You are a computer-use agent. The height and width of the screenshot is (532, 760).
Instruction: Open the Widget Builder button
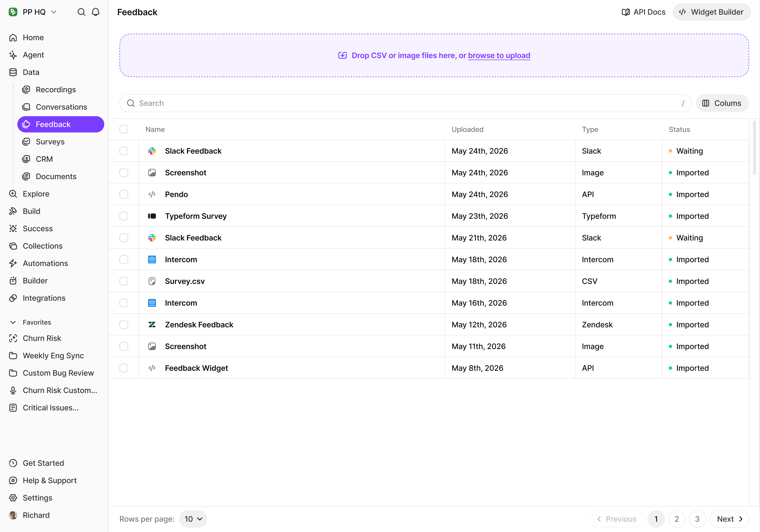711,12
